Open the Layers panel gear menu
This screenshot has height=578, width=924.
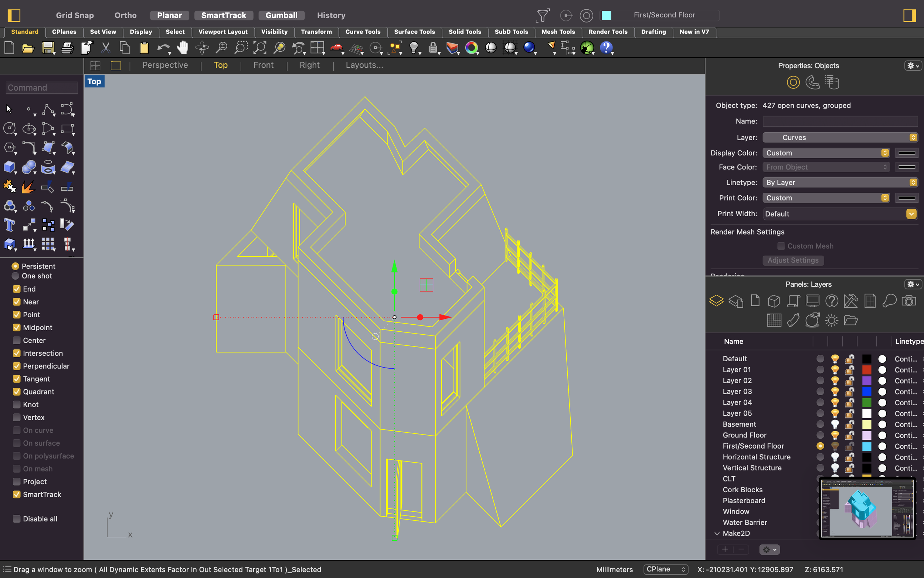tap(913, 284)
